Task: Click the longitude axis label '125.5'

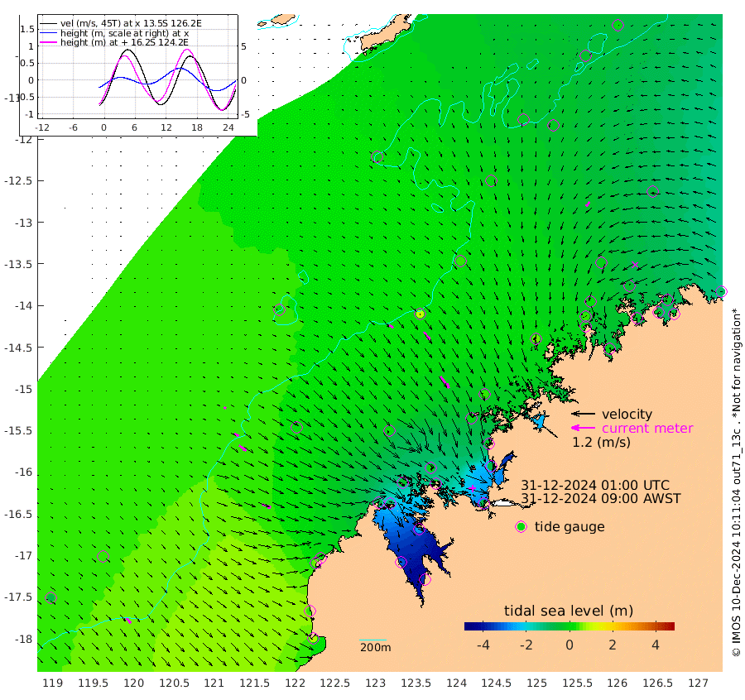Action: (x=577, y=683)
